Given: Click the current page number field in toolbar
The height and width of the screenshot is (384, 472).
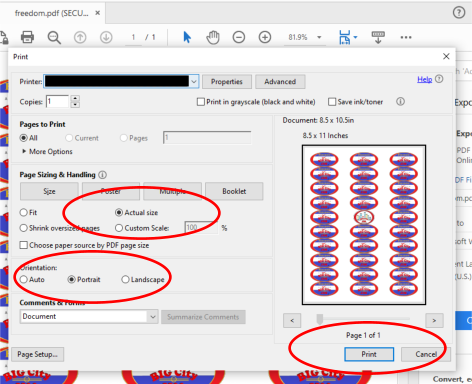Looking at the screenshot, I should 133,37.
